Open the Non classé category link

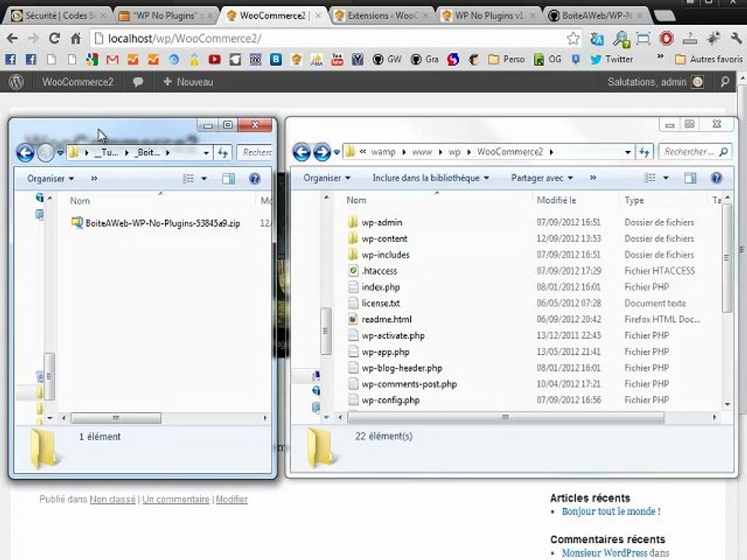pos(112,499)
